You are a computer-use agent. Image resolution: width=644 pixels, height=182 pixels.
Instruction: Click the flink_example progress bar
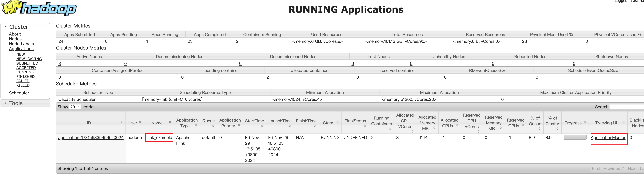click(575, 137)
